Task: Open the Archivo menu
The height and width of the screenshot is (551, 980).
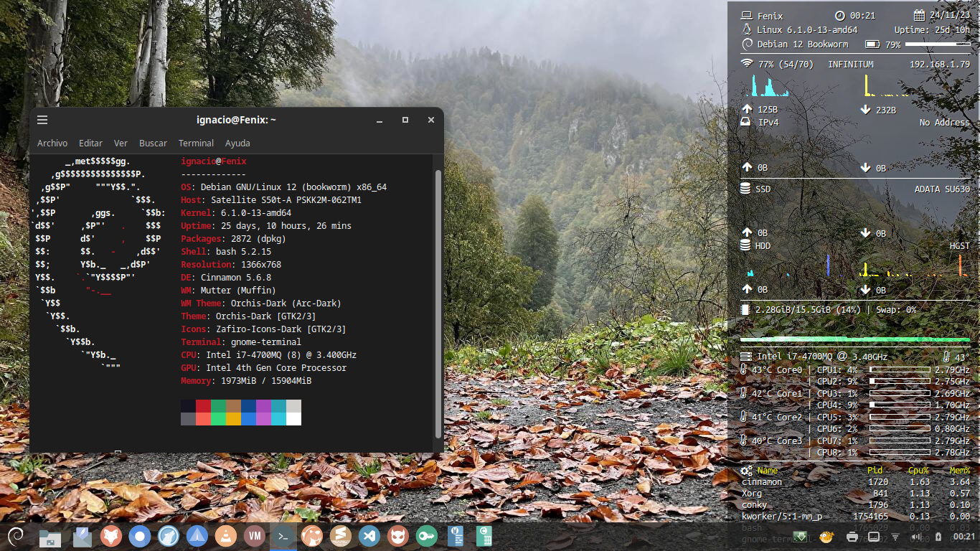Action: tap(52, 143)
